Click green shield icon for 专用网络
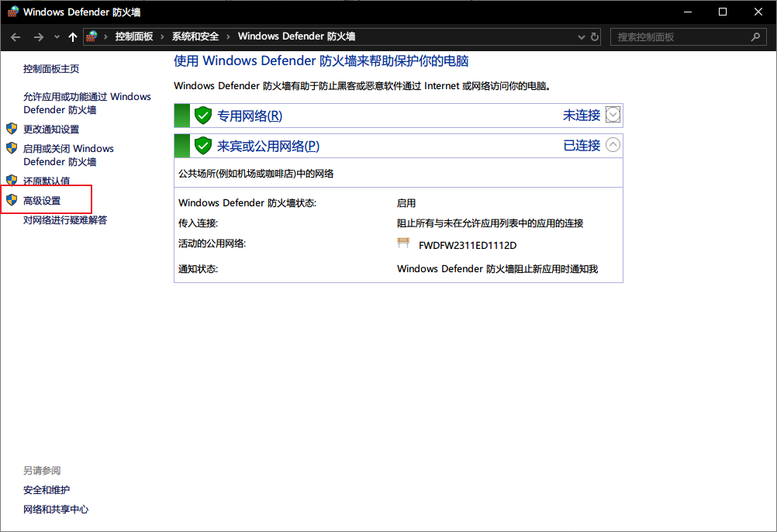 [x=203, y=116]
